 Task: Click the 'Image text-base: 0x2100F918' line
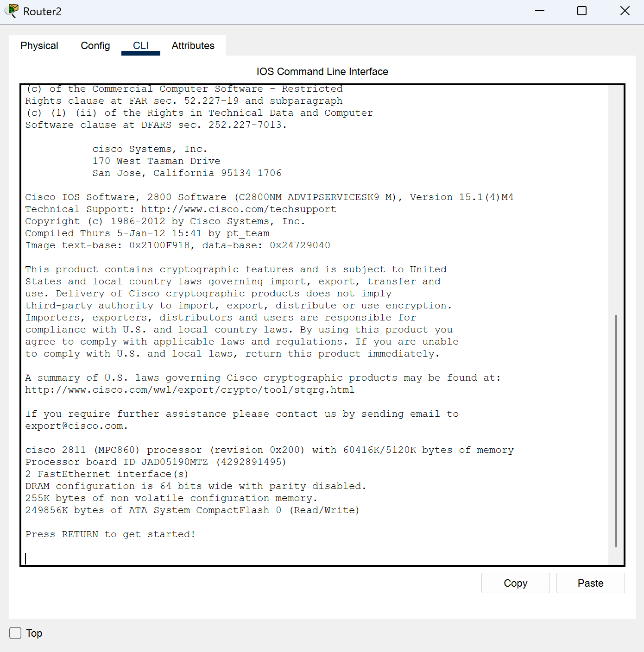click(x=178, y=245)
